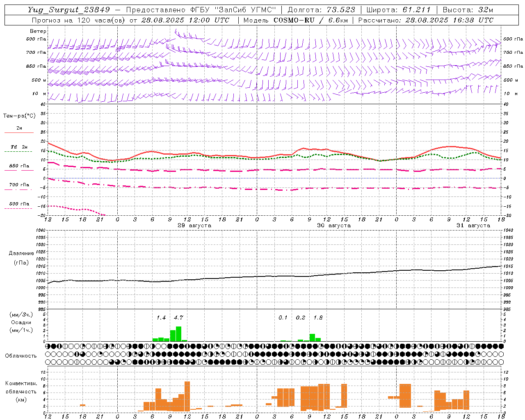This screenshot has width=525, height=420.
Task: Click the pink dashed legend line under 500 гПа
Action: [18, 209]
